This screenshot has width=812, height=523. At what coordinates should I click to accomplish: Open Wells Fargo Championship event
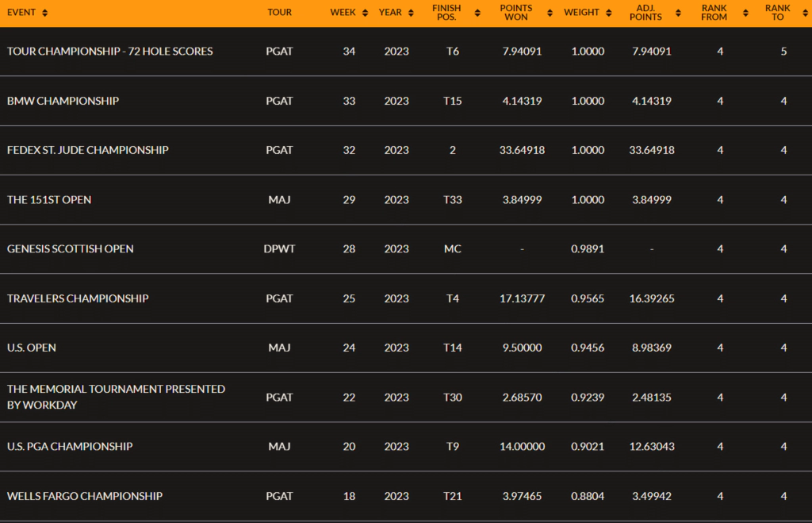(x=84, y=497)
